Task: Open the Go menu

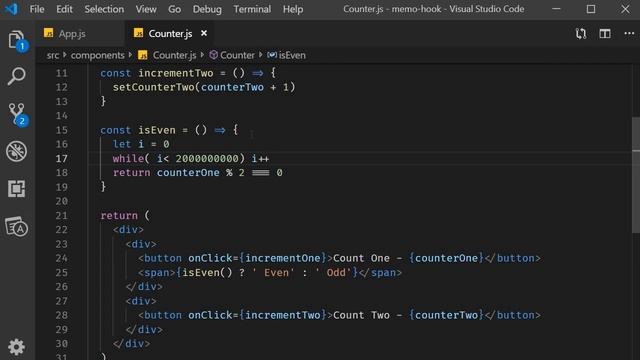Action: 174,9
